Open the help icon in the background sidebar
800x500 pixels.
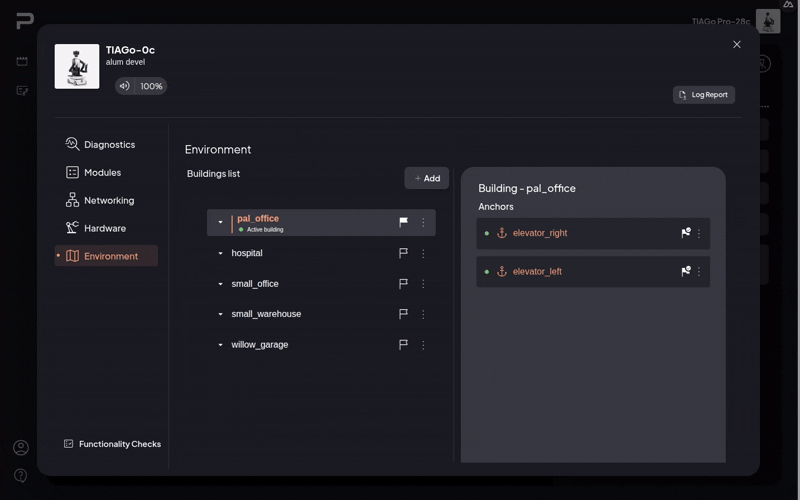(21, 476)
